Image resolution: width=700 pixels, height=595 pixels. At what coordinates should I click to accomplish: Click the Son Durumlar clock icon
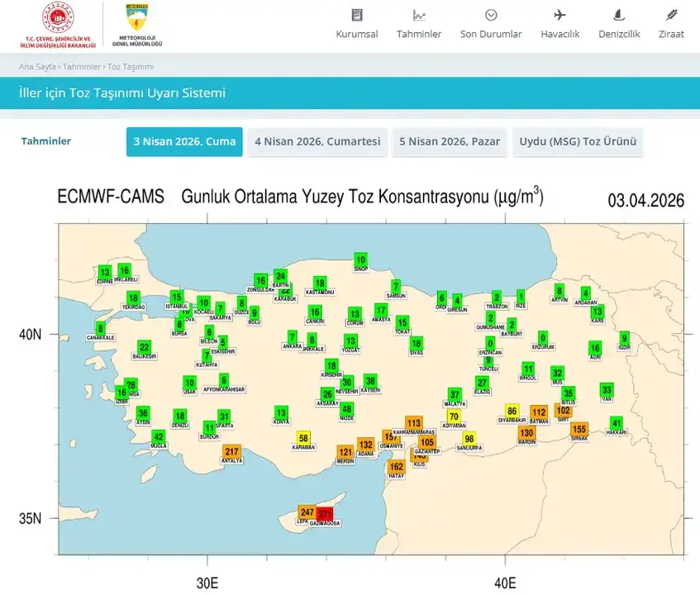pyautogui.click(x=491, y=14)
